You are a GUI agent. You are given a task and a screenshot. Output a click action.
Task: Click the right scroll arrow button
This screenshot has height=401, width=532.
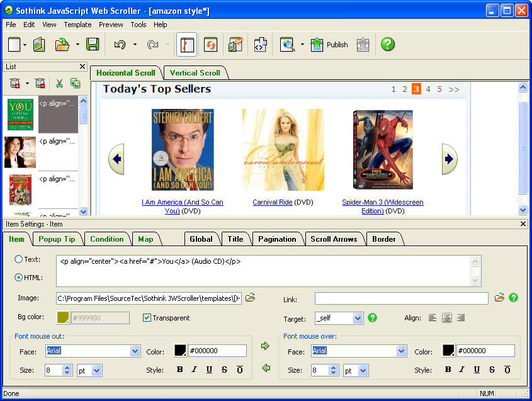(450, 159)
